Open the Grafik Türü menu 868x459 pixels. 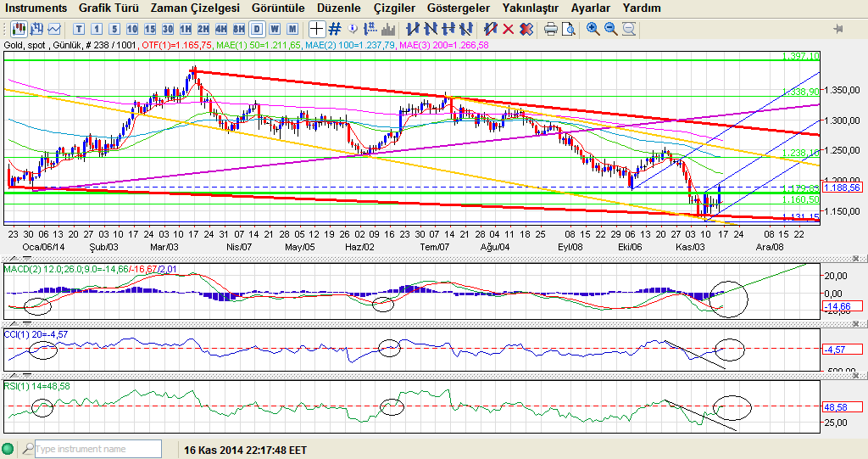pos(108,8)
